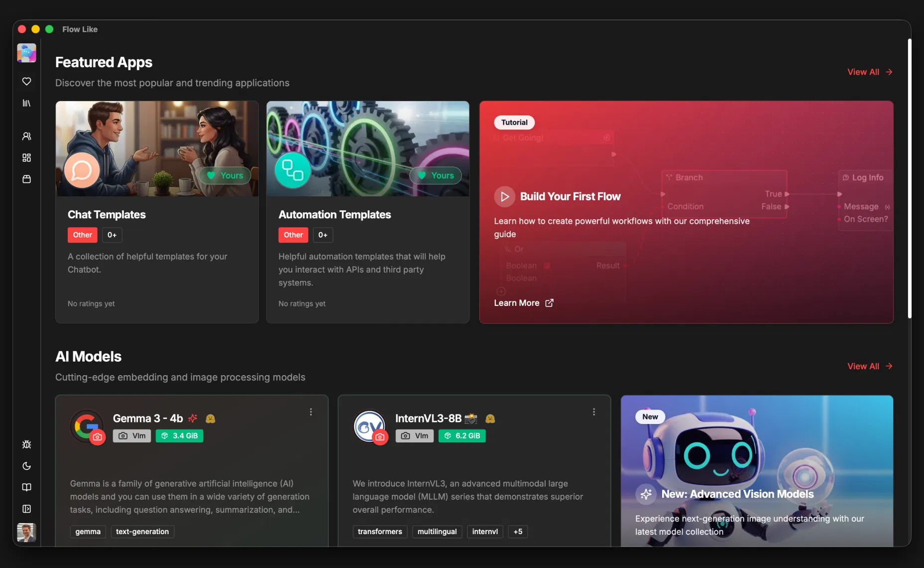Open the bug report icon
Viewport: 924px width, 568px height.
26,444
